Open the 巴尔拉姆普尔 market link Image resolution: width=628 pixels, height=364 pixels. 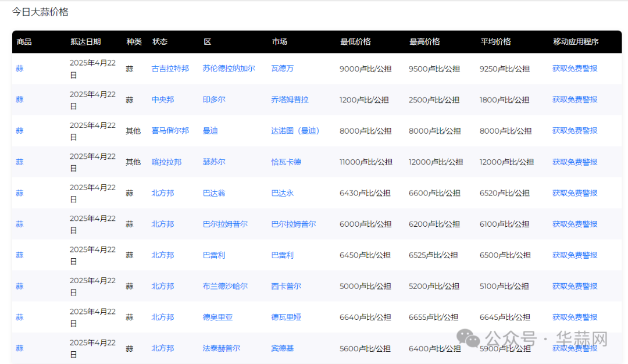(294, 224)
